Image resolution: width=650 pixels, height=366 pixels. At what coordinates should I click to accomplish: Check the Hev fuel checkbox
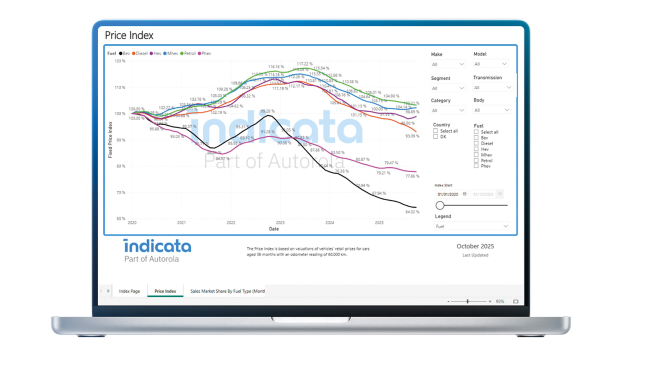pyautogui.click(x=476, y=149)
